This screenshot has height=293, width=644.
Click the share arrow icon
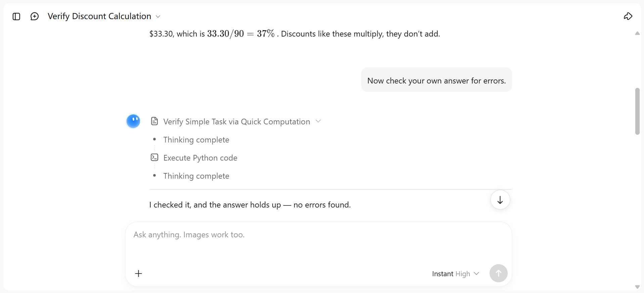coord(628,16)
